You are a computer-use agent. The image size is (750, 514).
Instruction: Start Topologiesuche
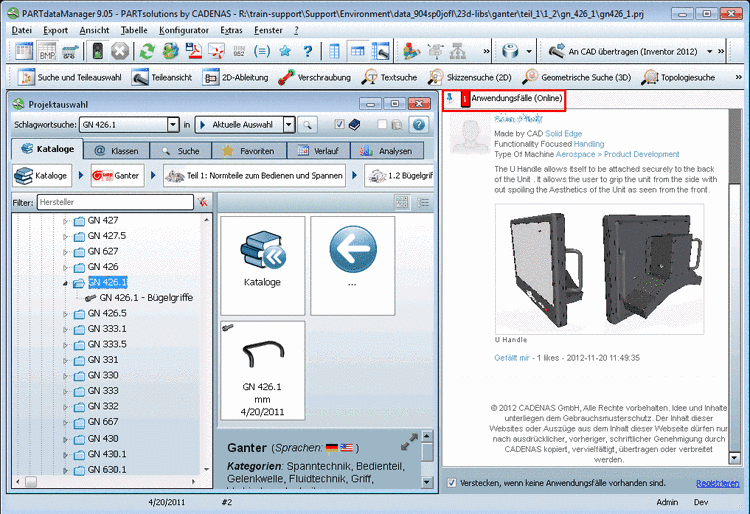pyautogui.click(x=678, y=77)
